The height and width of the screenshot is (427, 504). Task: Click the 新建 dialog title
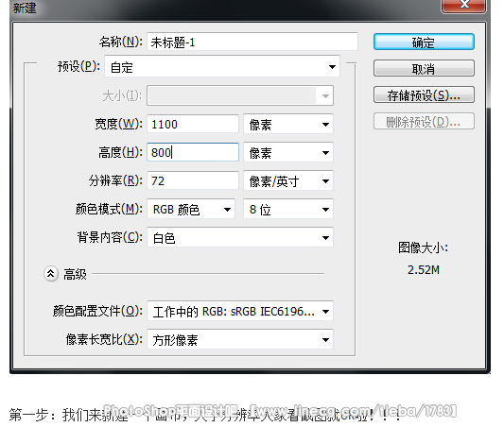tap(25, 8)
